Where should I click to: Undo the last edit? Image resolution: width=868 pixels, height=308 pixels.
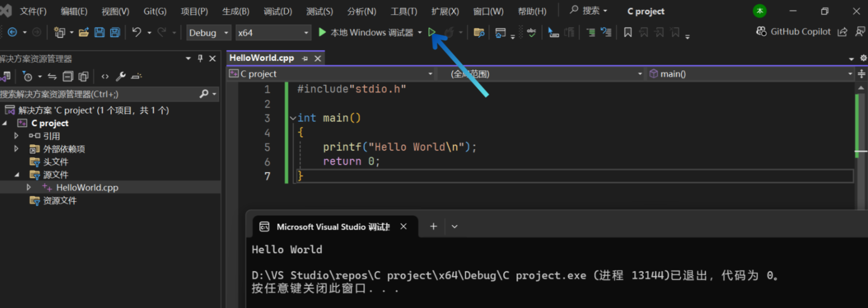136,32
